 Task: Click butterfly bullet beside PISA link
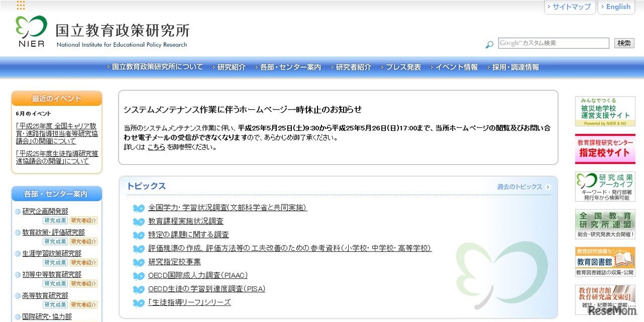pyautogui.click(x=138, y=290)
